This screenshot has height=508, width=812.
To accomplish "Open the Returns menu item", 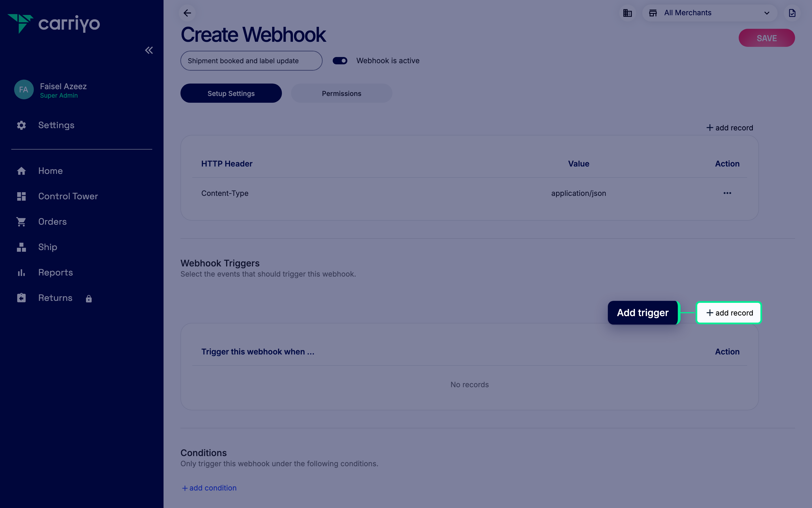I will [x=55, y=298].
